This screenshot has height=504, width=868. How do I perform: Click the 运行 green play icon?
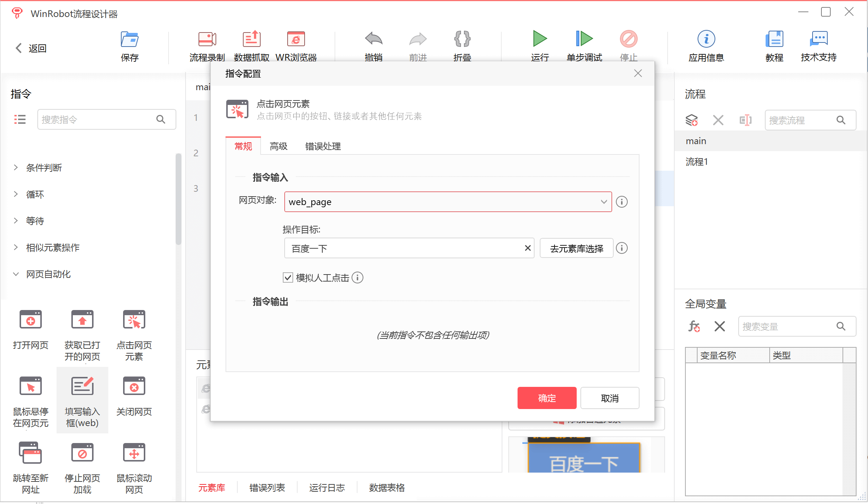[540, 38]
